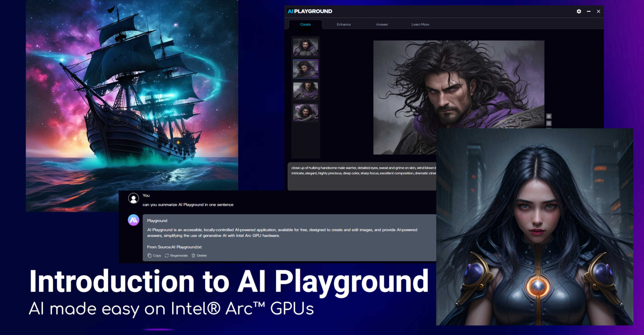
Task: Close the AI Playground window
Action: tap(598, 11)
